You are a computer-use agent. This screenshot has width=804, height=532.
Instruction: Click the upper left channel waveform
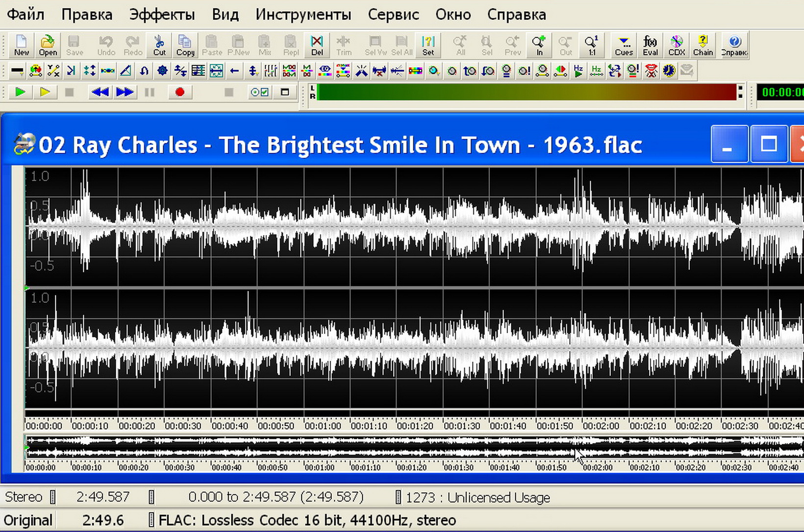tap(414, 227)
